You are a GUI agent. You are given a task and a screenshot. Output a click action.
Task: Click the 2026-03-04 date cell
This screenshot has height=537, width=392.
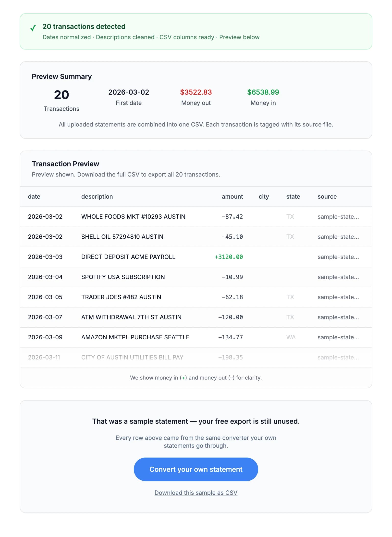(x=45, y=277)
